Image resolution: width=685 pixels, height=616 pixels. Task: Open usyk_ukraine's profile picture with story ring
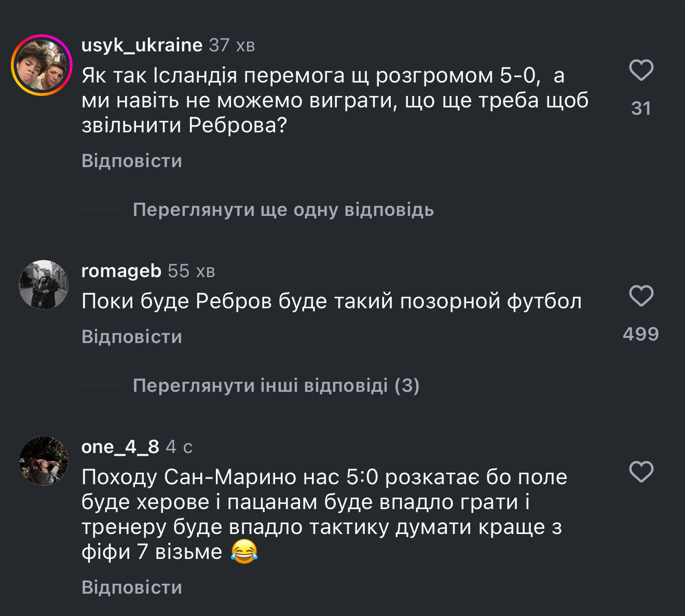pyautogui.click(x=42, y=65)
